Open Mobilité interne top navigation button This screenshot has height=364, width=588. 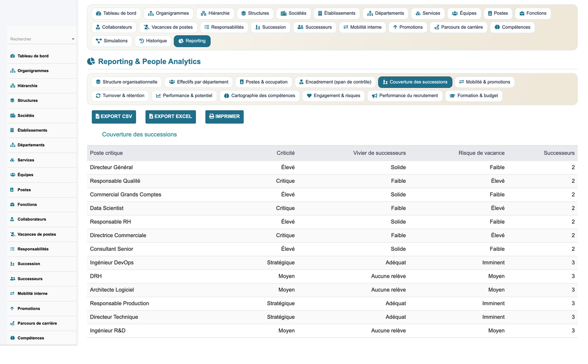[x=362, y=27]
